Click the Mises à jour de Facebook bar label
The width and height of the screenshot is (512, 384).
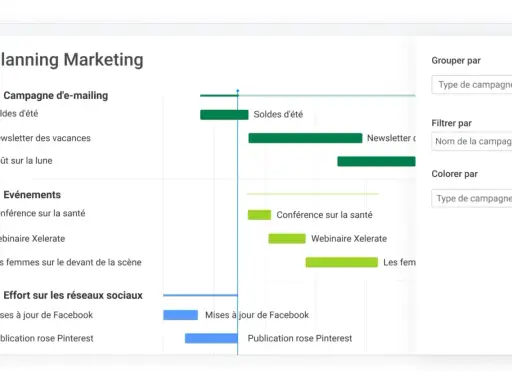(257, 315)
